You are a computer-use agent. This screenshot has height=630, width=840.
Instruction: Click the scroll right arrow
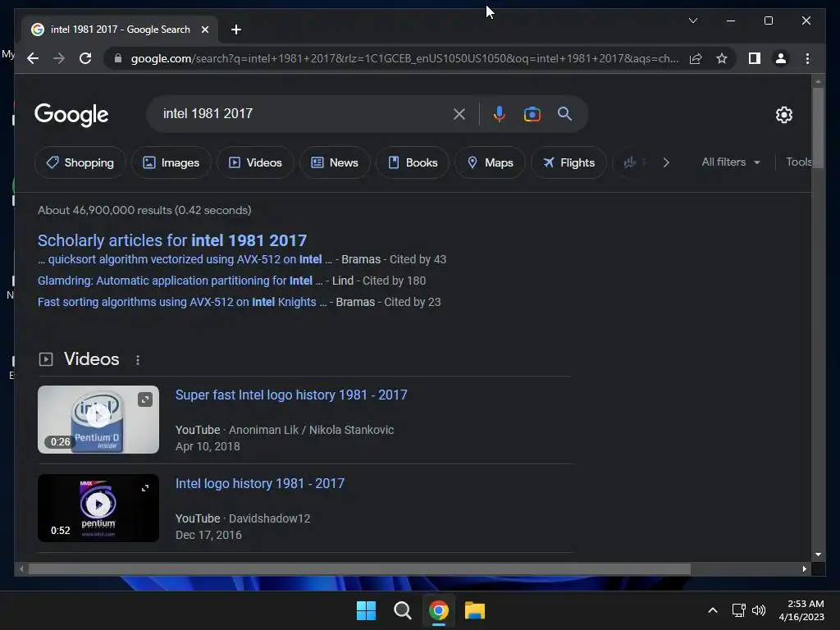(804, 569)
